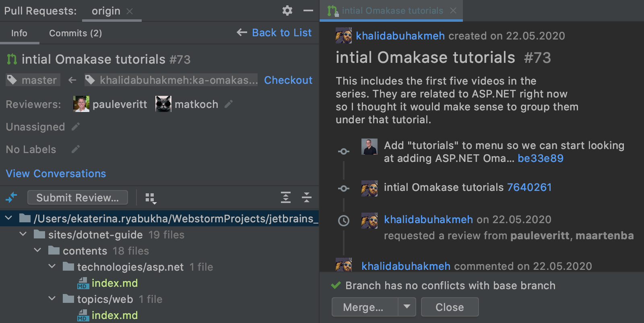Edit labels using the No Labels pencil
This screenshot has height=323, width=644.
[75, 149]
